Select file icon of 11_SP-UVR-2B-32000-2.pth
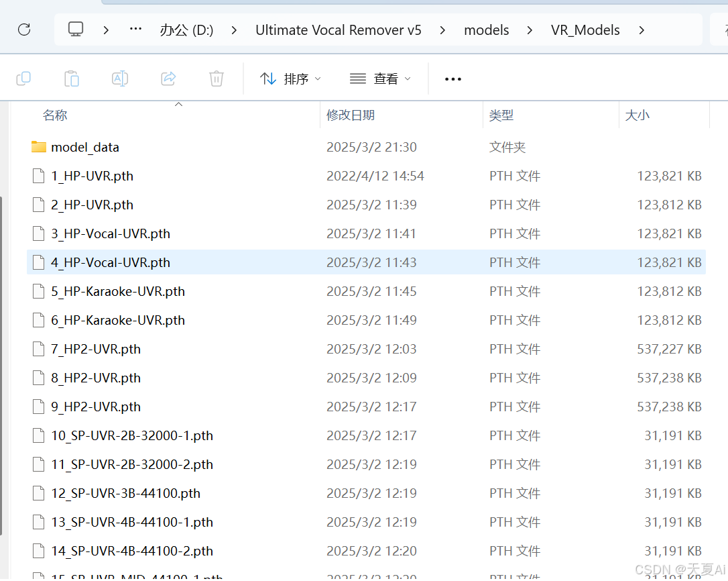This screenshot has width=728, height=581. (38, 464)
